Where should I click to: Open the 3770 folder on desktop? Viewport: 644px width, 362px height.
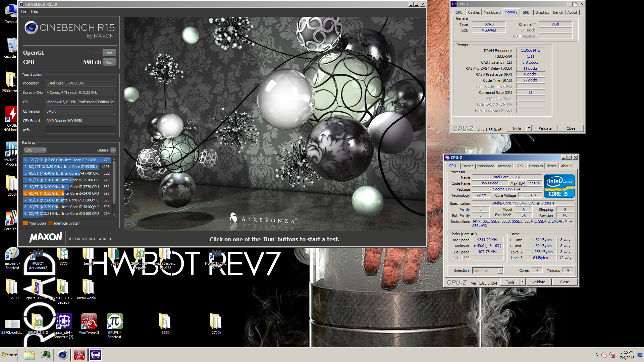(63, 257)
